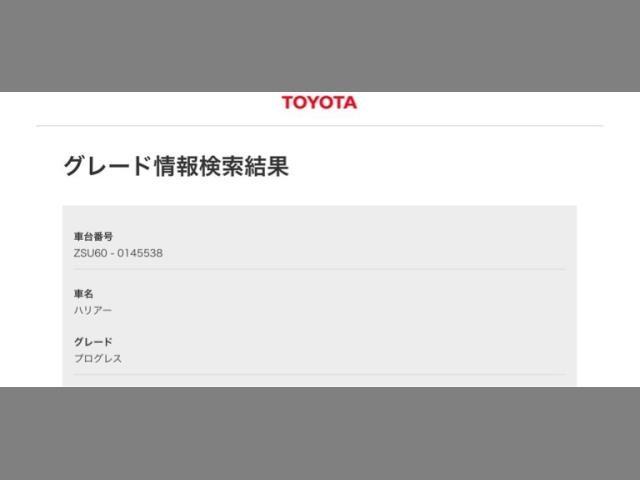
Task: Click the letter T starting TOYOTA
Action: pyautogui.click(x=288, y=102)
